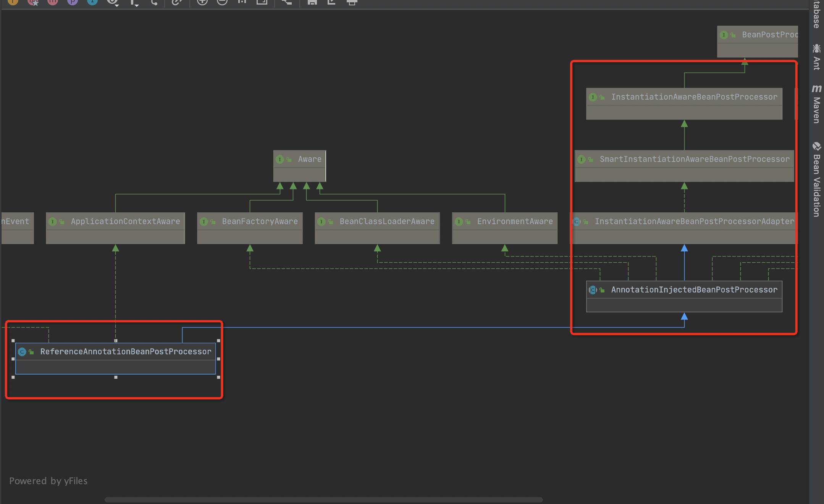Set diagram to actual size

tap(242, 2)
